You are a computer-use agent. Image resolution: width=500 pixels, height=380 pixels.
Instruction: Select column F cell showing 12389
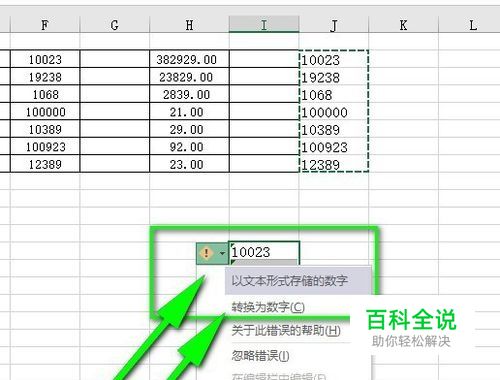(45, 164)
